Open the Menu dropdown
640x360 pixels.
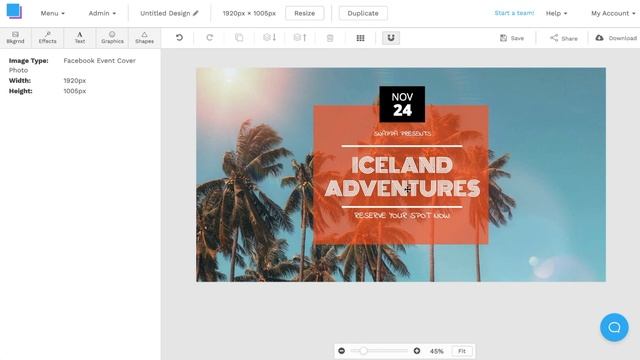tap(52, 13)
